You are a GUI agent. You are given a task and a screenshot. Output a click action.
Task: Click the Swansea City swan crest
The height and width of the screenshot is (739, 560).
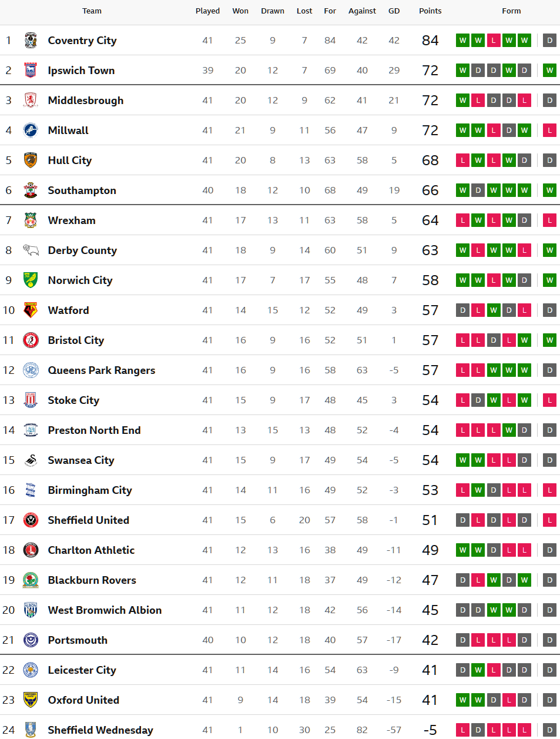31,460
